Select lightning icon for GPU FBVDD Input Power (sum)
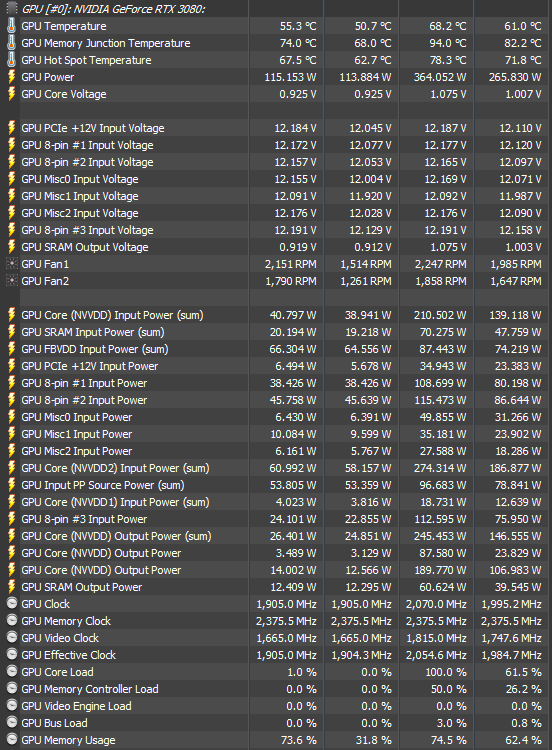 [x=11, y=349]
